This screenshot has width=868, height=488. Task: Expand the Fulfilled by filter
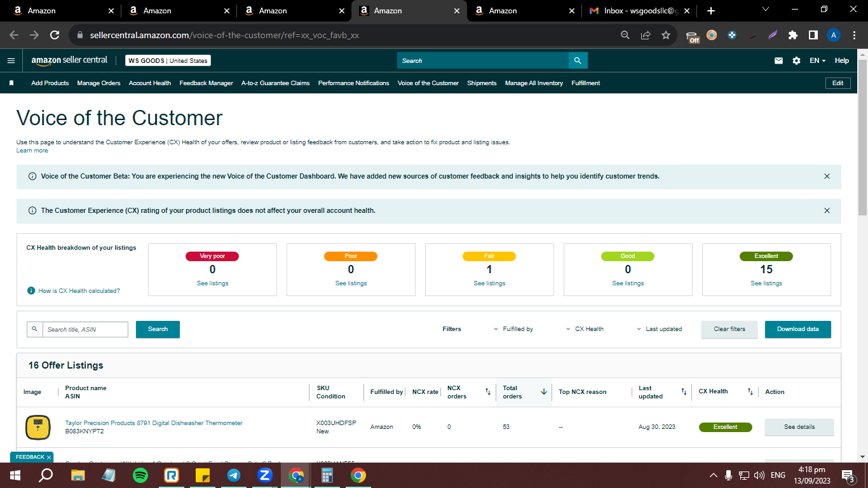[x=513, y=329]
